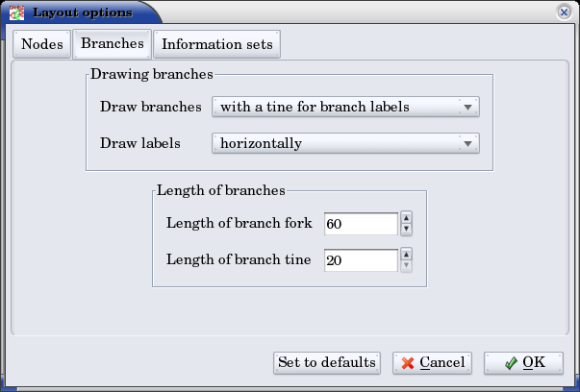Screen dimensions: 580x392
Task: Click the Layout options title bar text
Action: pos(82,12)
